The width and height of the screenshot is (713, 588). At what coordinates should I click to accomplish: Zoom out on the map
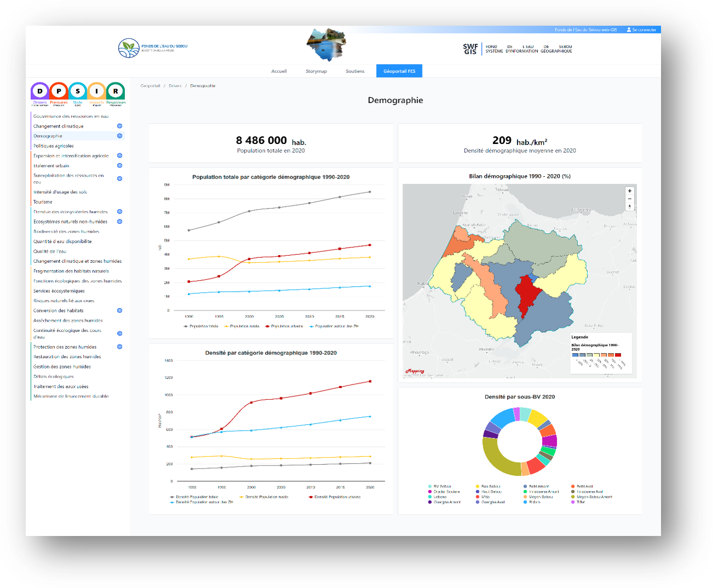pyautogui.click(x=630, y=199)
